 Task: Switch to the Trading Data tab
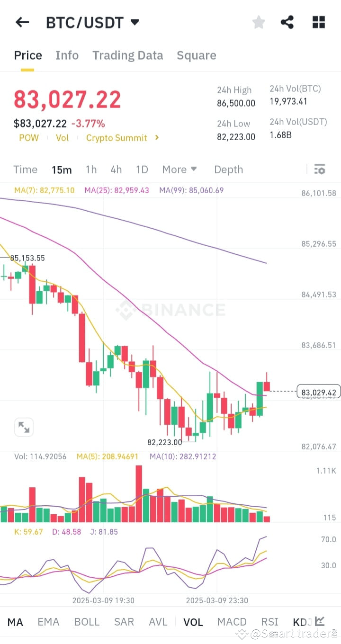point(127,55)
